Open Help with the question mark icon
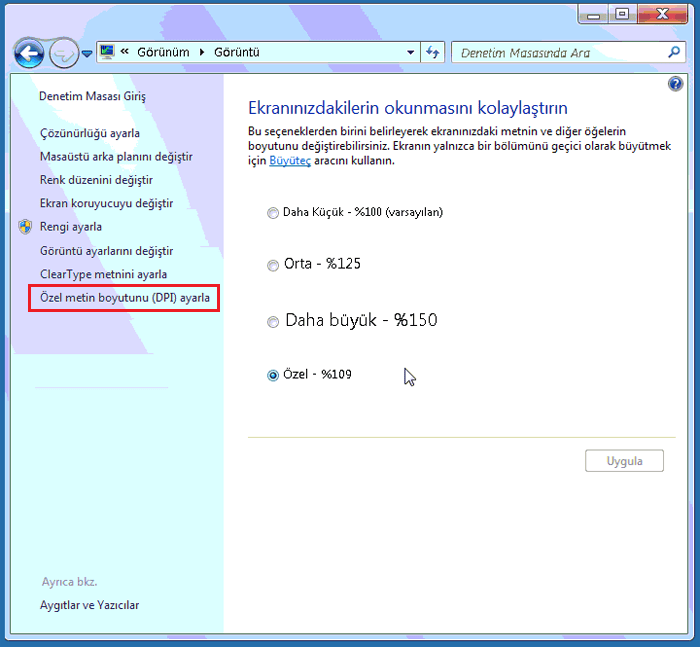 click(675, 83)
